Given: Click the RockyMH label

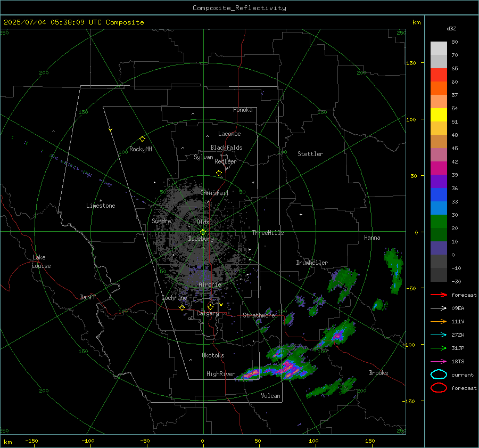Looking at the screenshot, I should pyautogui.click(x=141, y=149).
